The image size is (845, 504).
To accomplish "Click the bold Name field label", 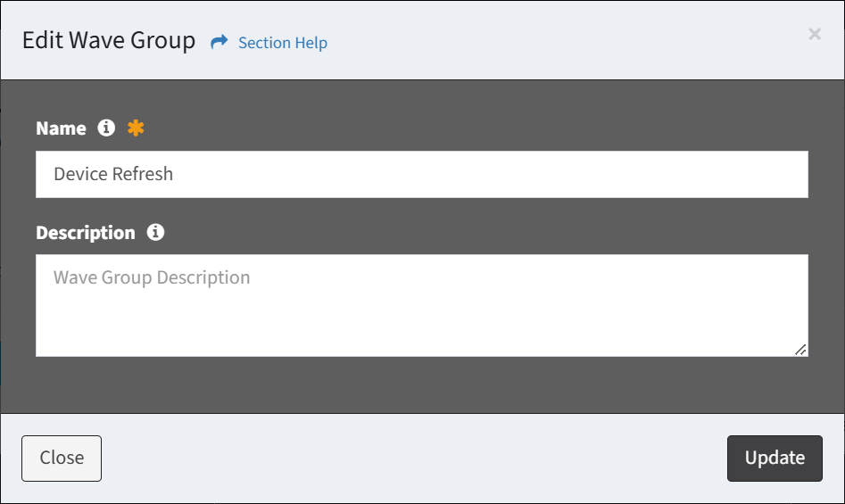I will tap(61, 128).
